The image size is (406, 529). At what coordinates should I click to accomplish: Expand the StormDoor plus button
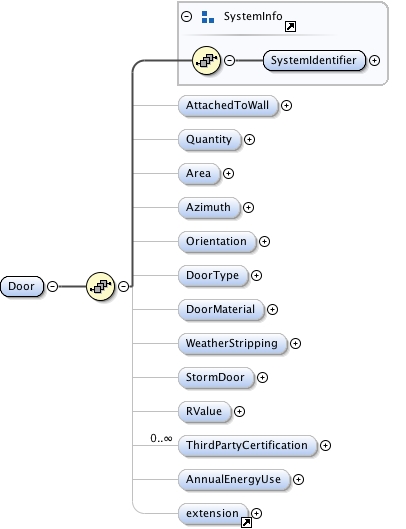263,377
